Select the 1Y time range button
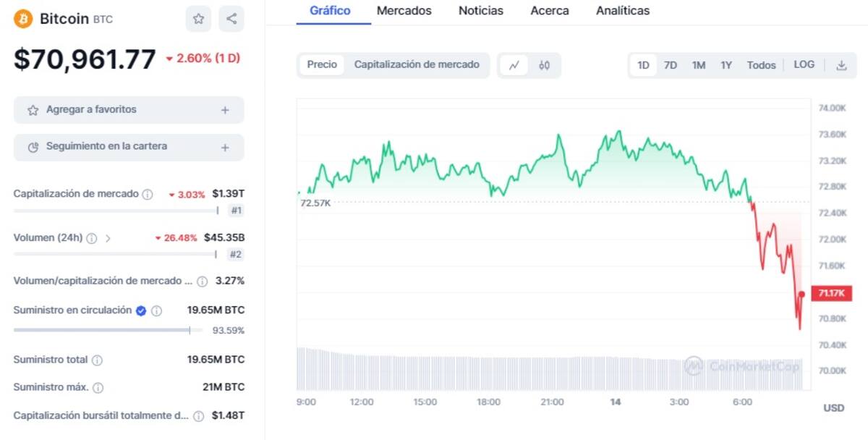The image size is (868, 440). (x=726, y=65)
